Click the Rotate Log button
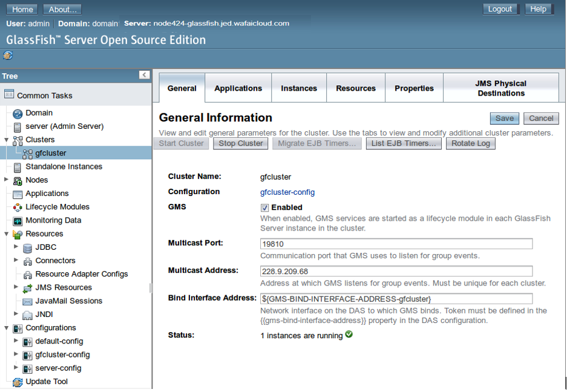The image size is (567, 392). point(470,143)
